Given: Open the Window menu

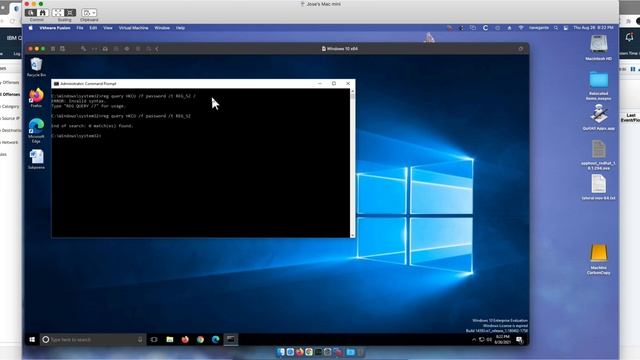Looking at the screenshot, I should pyautogui.click(x=162, y=28).
